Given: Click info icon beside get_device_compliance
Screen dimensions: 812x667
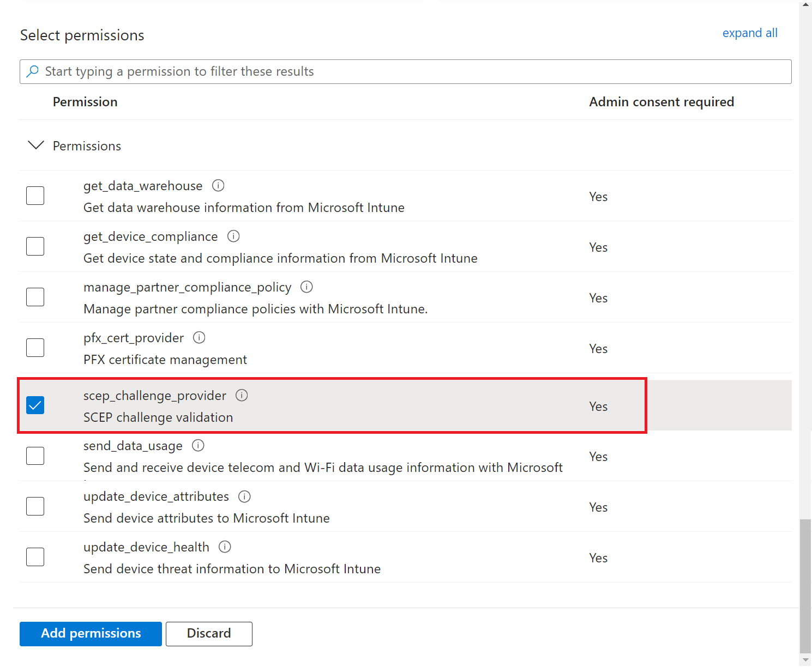Looking at the screenshot, I should tap(233, 237).
